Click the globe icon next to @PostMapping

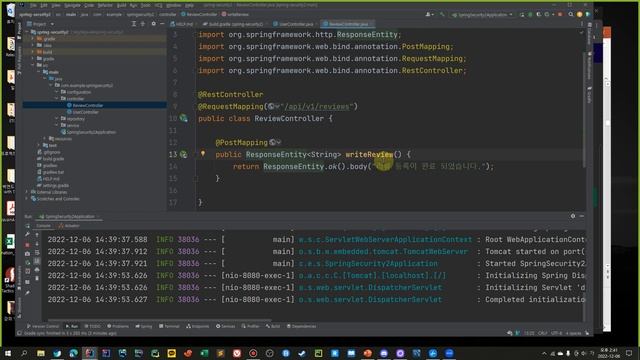click(272, 142)
